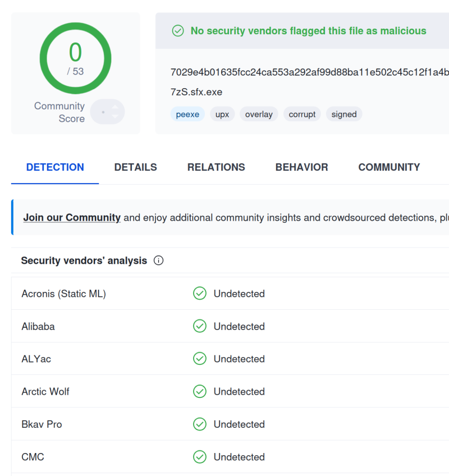Switch to the BEHAVIOR tab

pos(301,167)
